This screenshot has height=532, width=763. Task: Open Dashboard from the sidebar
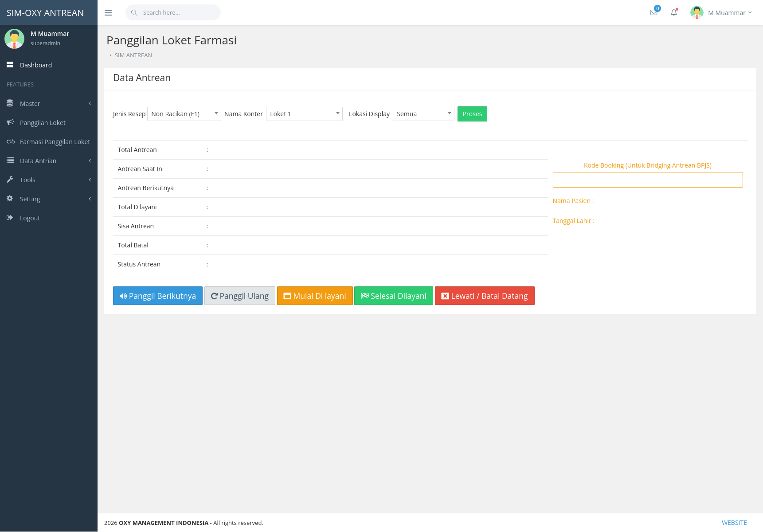[x=49, y=65]
